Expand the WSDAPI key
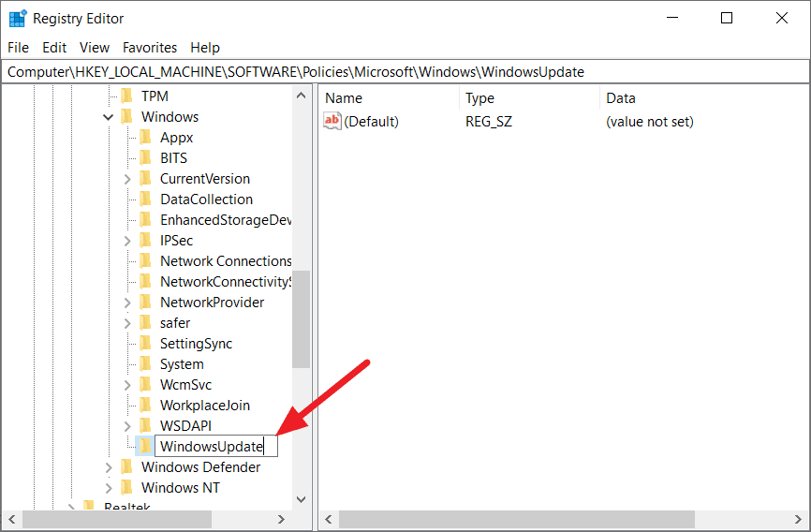Screen dimensions: 811x532 [127, 426]
